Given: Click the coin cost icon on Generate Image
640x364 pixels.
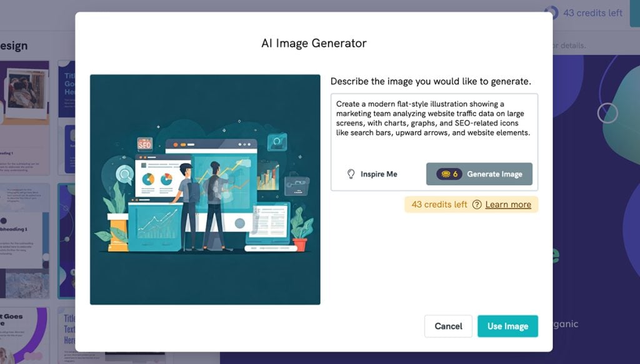Looking at the screenshot, I should (x=444, y=174).
